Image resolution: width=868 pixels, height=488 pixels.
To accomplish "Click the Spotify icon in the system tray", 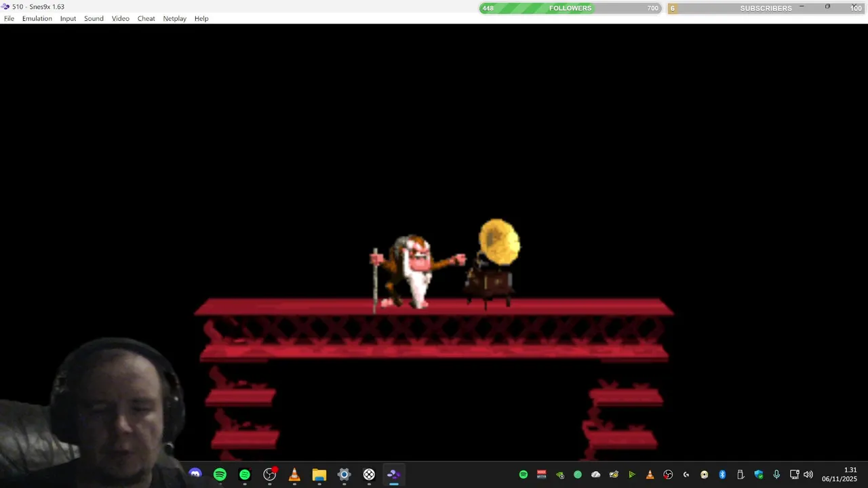I will tap(524, 474).
